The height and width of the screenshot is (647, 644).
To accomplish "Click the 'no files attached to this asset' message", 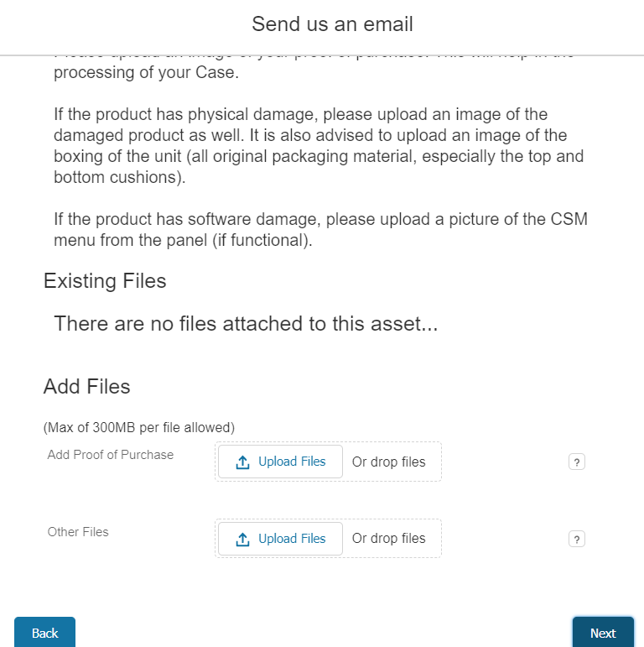I will [245, 324].
